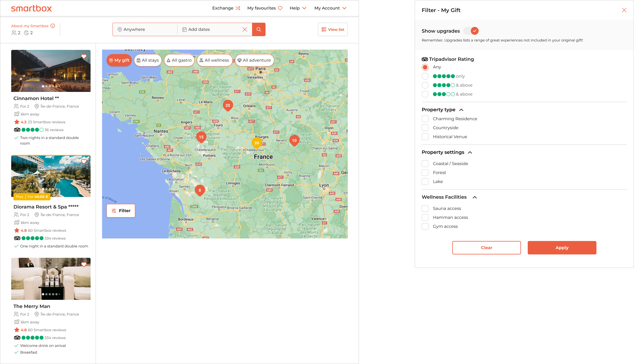Favourite the Cinnamon Hotel heart icon
The image size is (634, 364).
click(84, 56)
